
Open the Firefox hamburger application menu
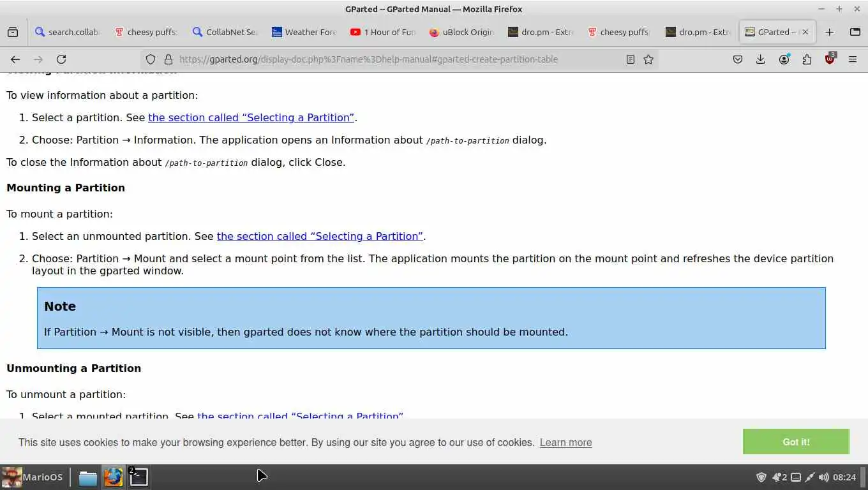click(x=853, y=59)
